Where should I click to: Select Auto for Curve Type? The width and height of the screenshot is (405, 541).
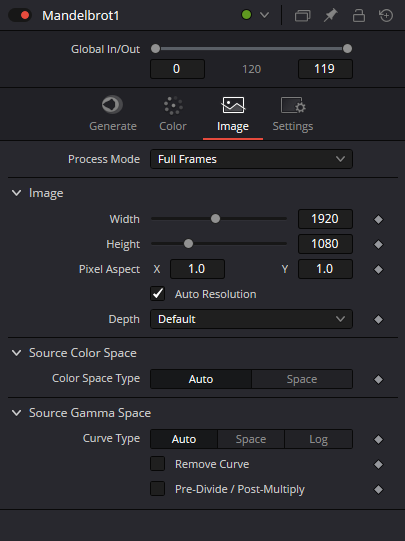(x=184, y=439)
